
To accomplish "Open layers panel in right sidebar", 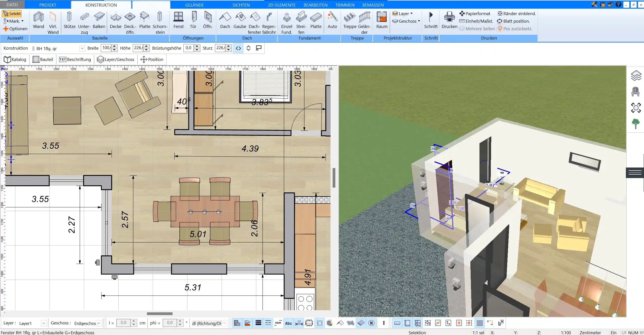I will (636, 76).
